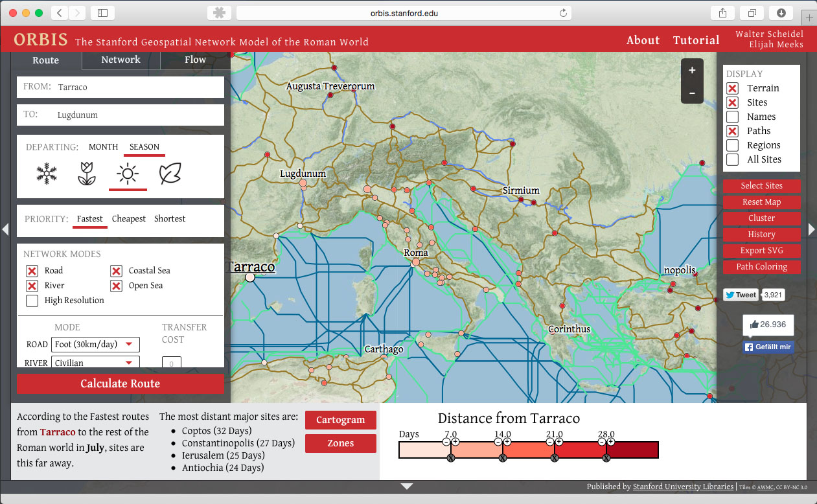
Task: Select the summer sun season icon
Action: click(x=128, y=174)
